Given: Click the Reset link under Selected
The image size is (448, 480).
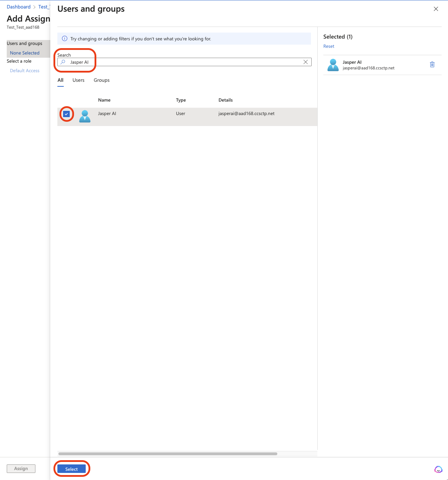Looking at the screenshot, I should [x=329, y=46].
